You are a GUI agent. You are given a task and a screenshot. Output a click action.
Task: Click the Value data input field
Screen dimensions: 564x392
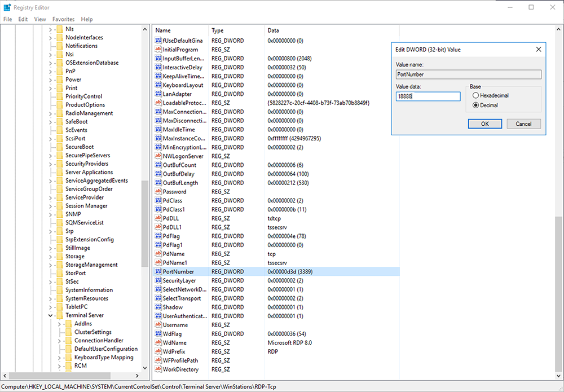[x=428, y=96]
